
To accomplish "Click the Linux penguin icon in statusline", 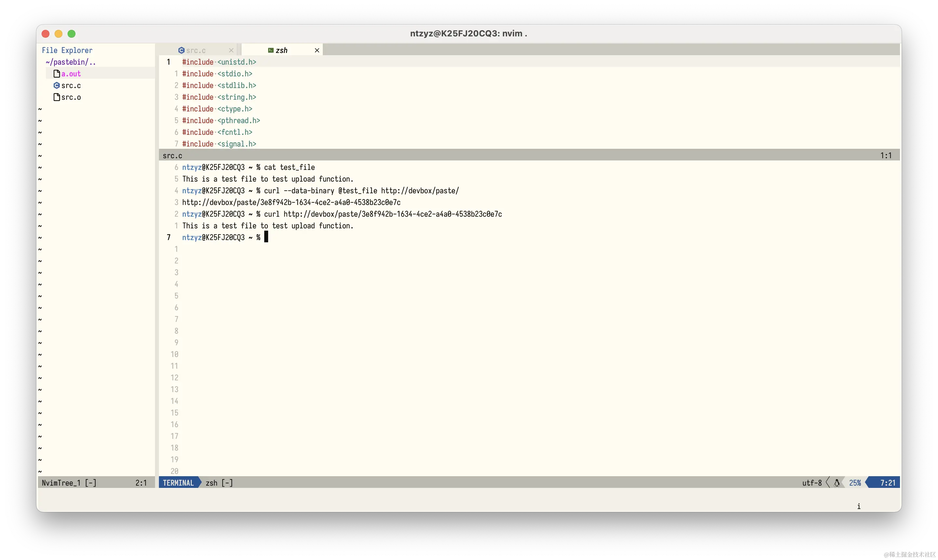I will click(837, 483).
